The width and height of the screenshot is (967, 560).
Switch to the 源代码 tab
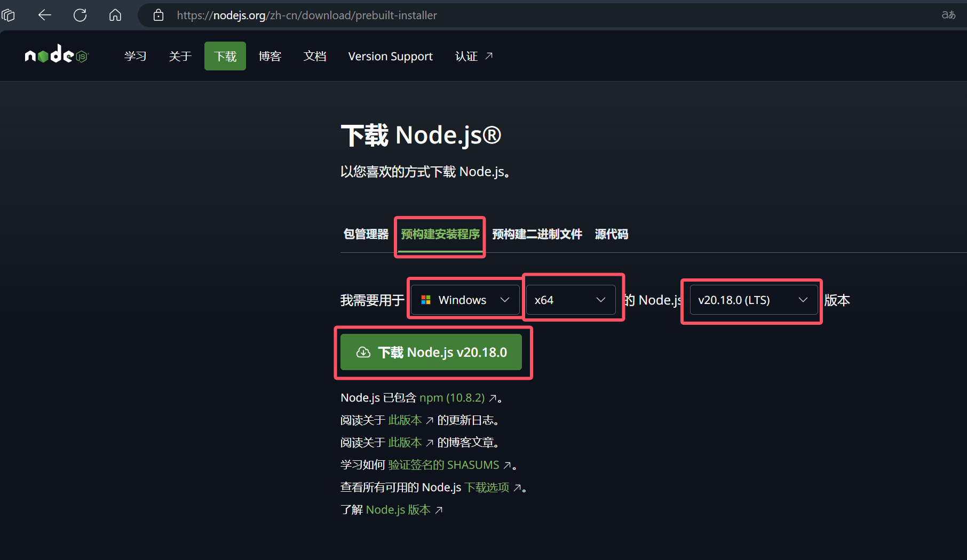tap(612, 234)
